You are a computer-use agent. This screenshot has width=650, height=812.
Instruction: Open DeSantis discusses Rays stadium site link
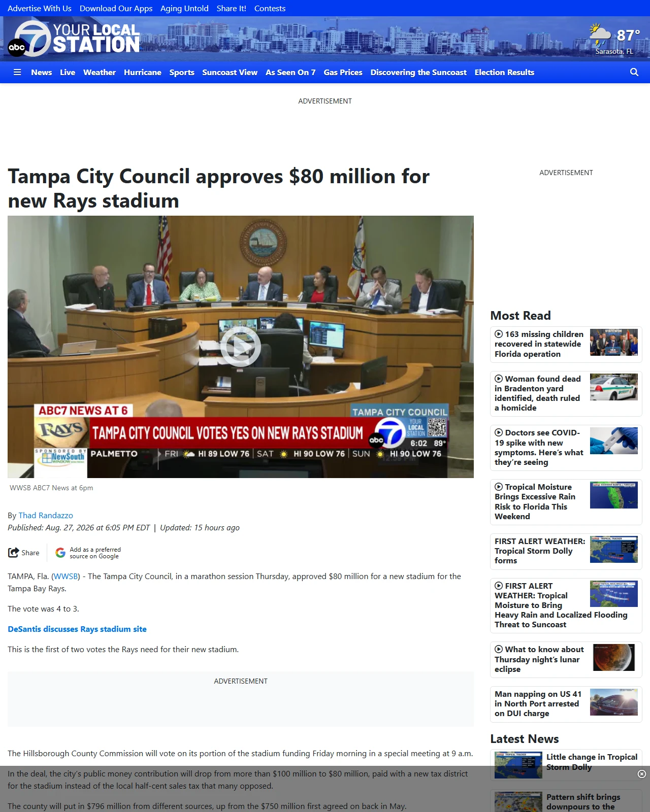point(77,629)
